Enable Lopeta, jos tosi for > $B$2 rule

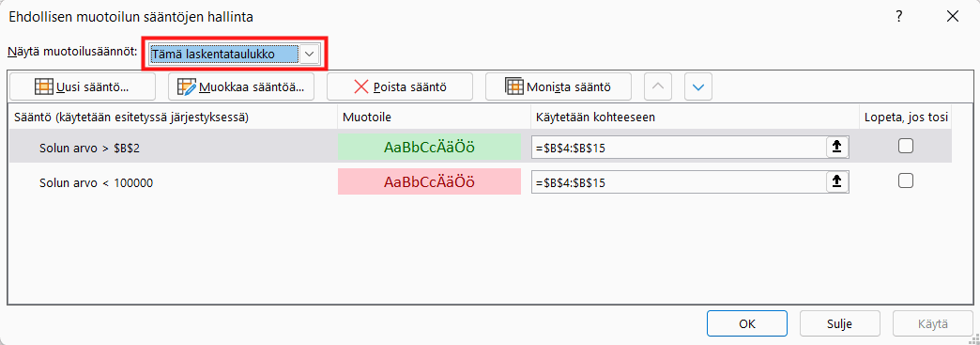click(905, 146)
